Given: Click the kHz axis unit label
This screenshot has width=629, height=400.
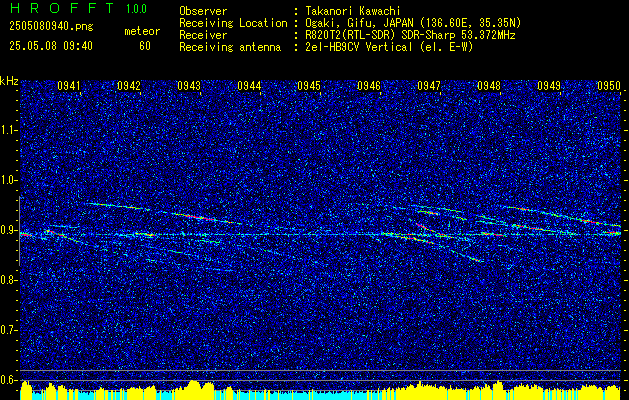Looking at the screenshot, I should 9,81.
